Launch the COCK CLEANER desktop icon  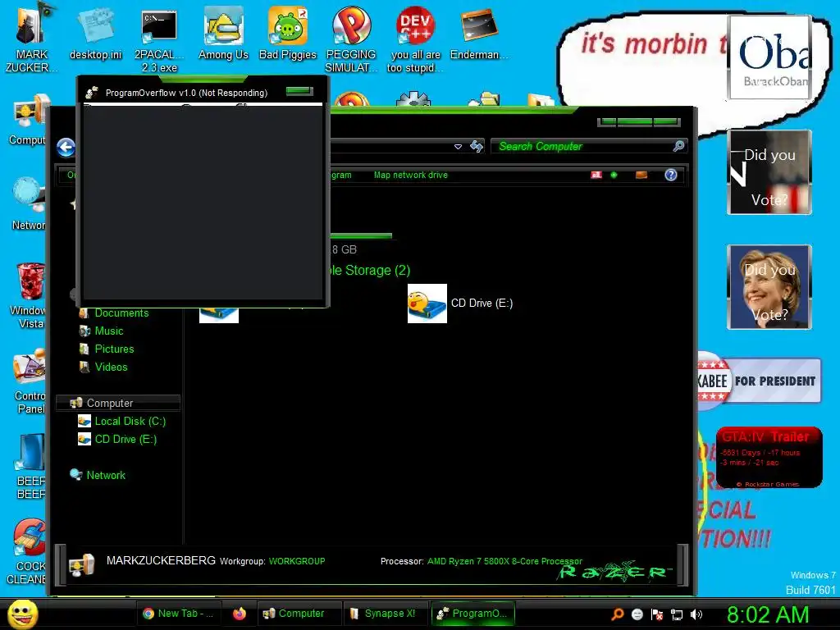[27, 552]
